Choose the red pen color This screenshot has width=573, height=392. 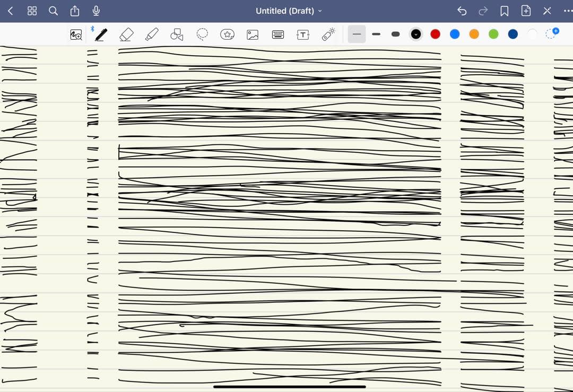pos(436,34)
